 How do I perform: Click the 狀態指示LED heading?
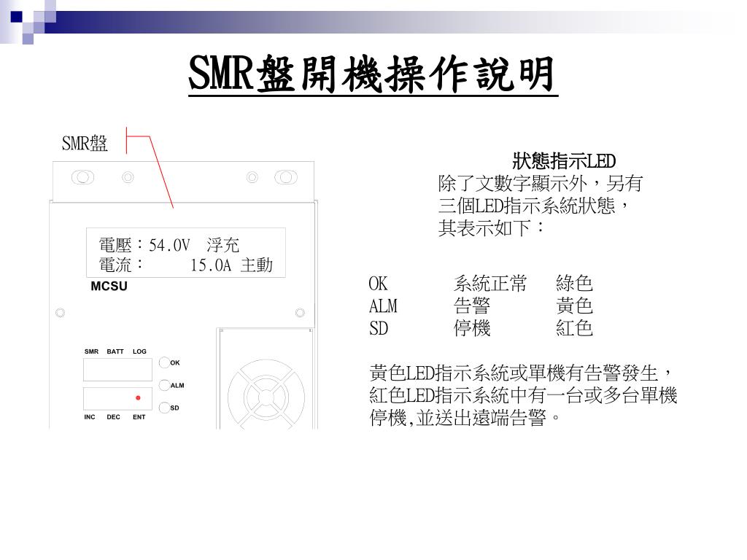coord(564,161)
